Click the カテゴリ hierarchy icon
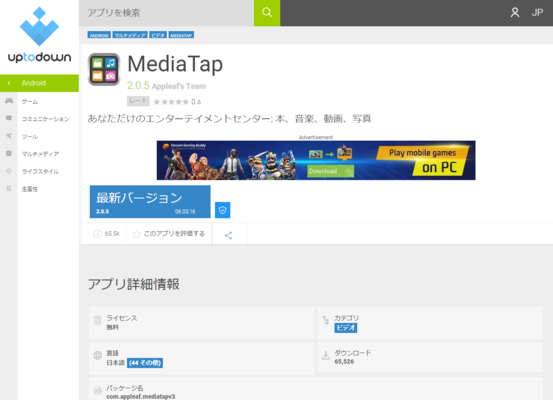553x400 pixels. [326, 320]
